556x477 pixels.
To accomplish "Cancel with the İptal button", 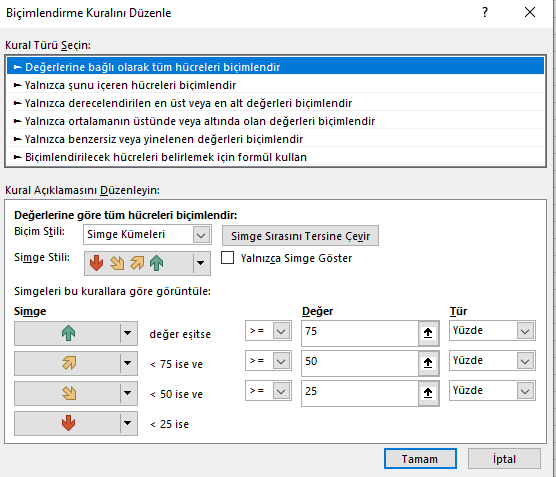I will [x=504, y=459].
